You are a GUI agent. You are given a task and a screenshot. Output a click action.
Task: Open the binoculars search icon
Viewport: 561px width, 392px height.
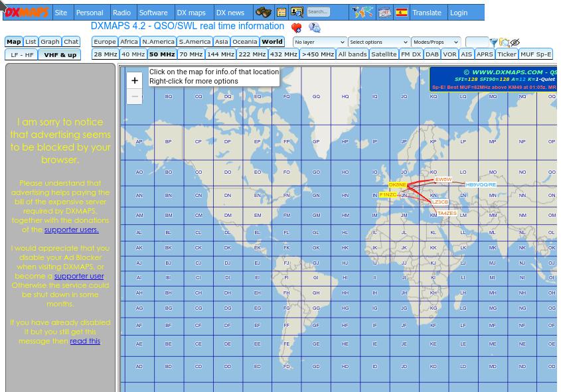tap(264, 13)
